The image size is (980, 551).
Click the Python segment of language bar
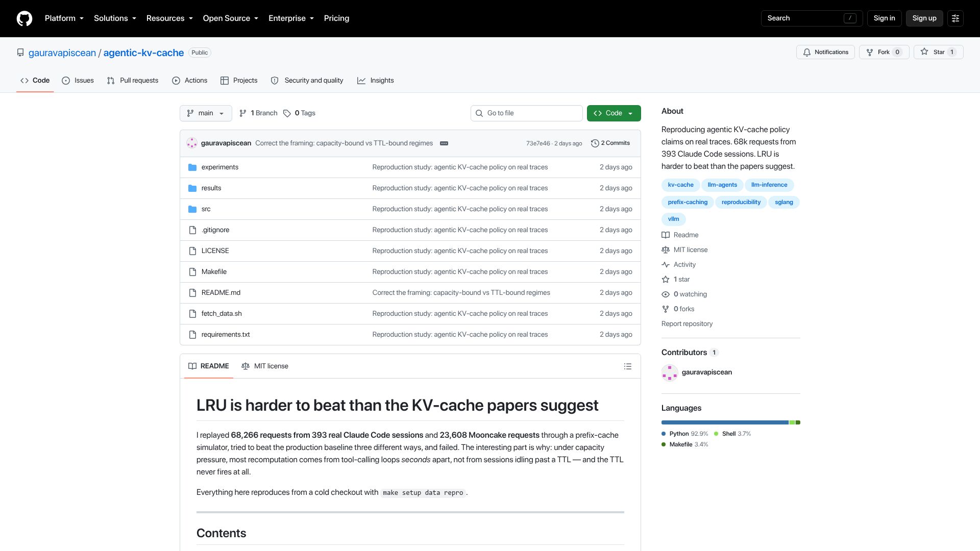click(x=725, y=422)
